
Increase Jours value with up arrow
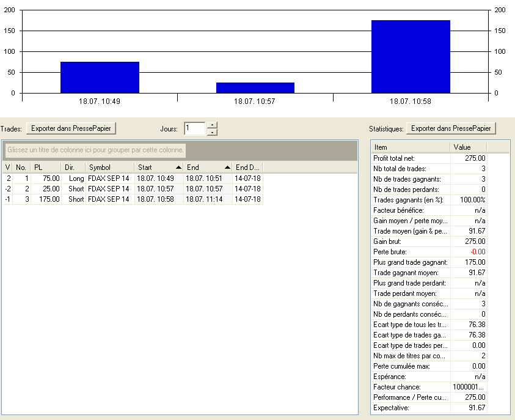[212, 125]
